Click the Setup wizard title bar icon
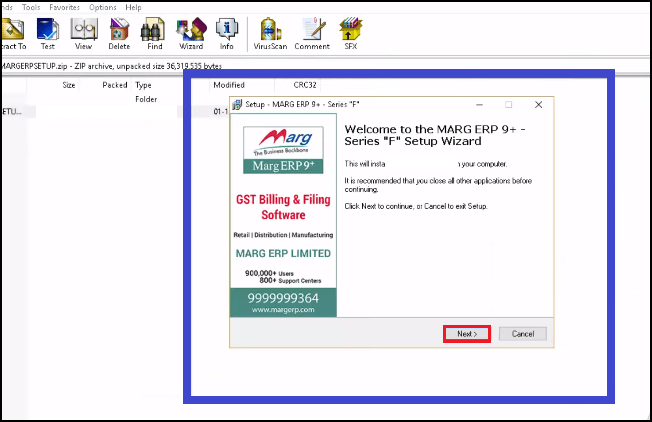 tap(237, 104)
